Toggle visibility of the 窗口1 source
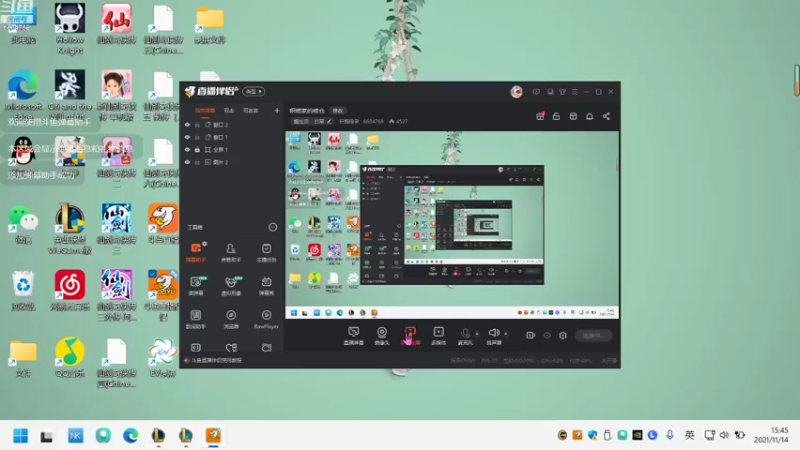800x450 pixels. pyautogui.click(x=187, y=137)
